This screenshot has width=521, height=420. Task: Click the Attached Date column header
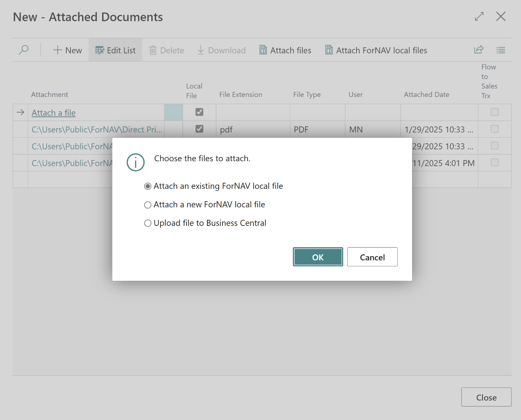(x=426, y=95)
